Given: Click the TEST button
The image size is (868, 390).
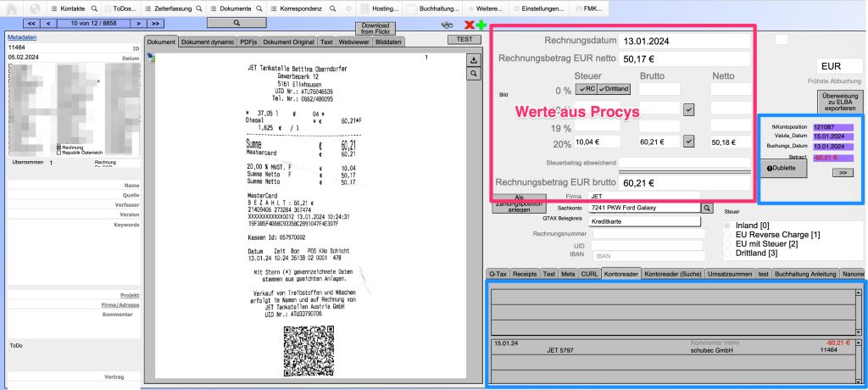Looking at the screenshot, I should [465, 39].
